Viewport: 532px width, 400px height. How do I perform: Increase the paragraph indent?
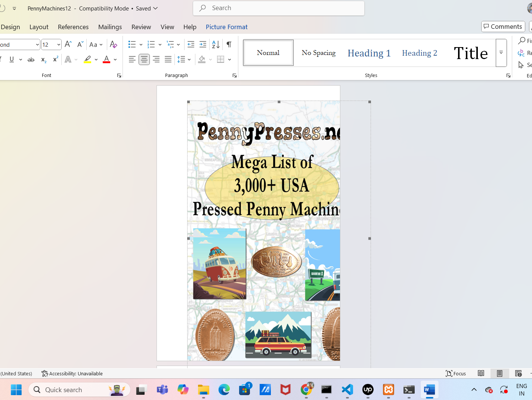[203, 44]
